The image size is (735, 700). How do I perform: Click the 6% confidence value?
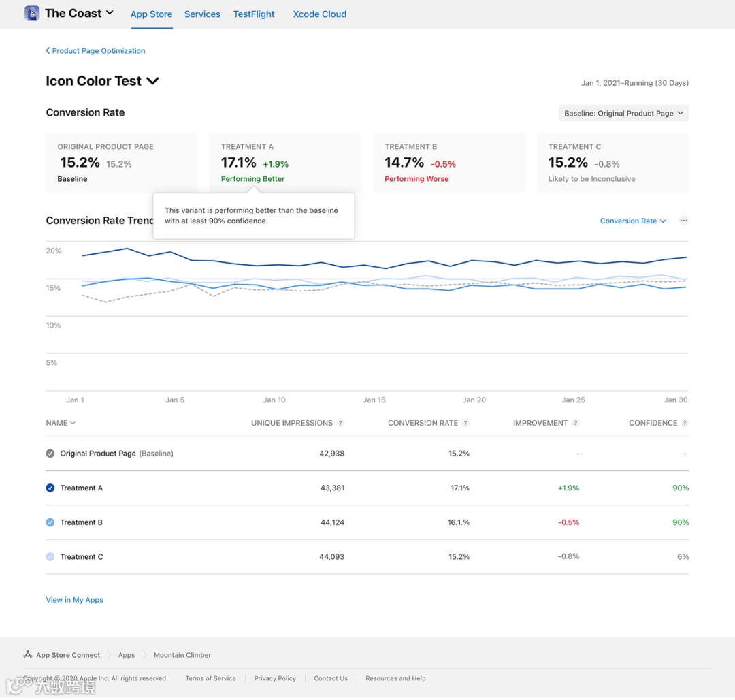(683, 556)
